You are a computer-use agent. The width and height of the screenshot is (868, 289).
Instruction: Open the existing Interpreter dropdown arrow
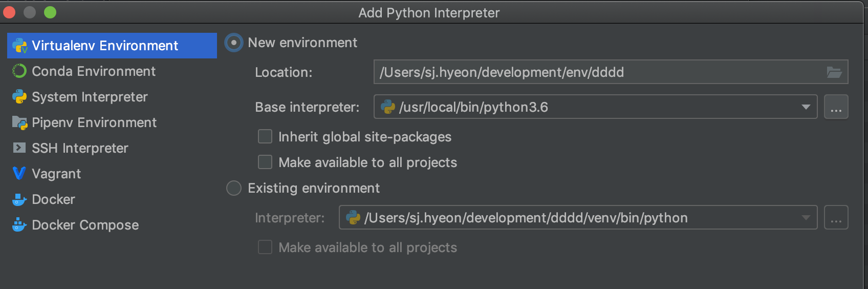coord(806,218)
